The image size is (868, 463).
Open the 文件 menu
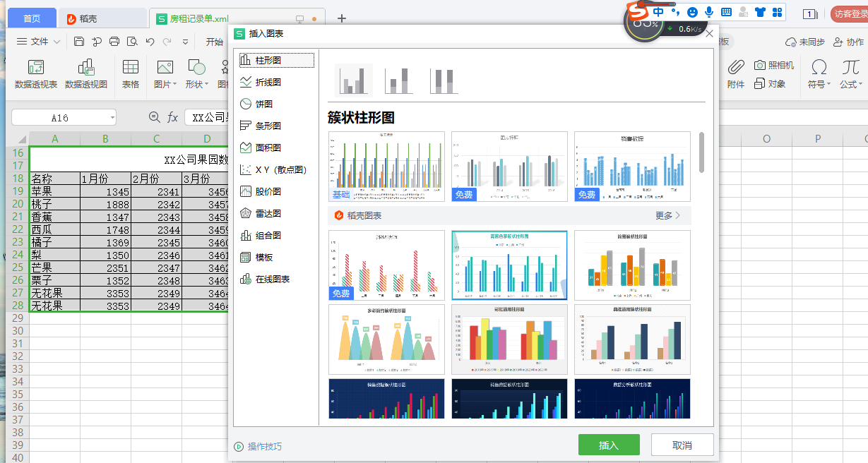[39, 42]
